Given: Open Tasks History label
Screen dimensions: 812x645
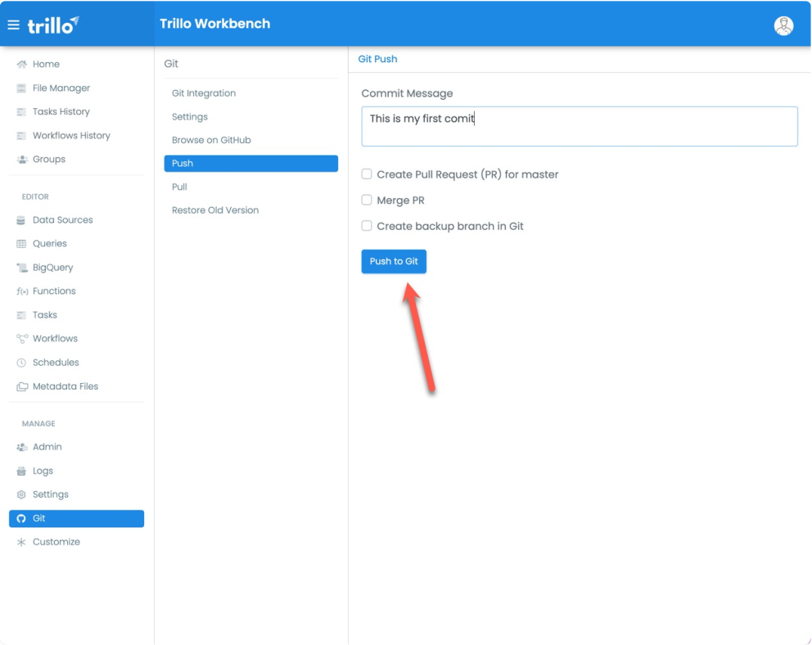Looking at the screenshot, I should [61, 112].
